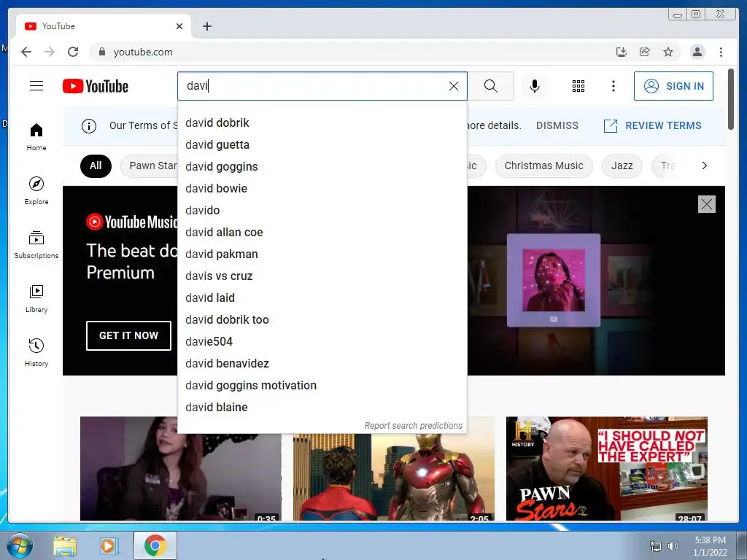Screen dimensions: 747x560
Task: Open a new browser tab
Action: [206, 26]
